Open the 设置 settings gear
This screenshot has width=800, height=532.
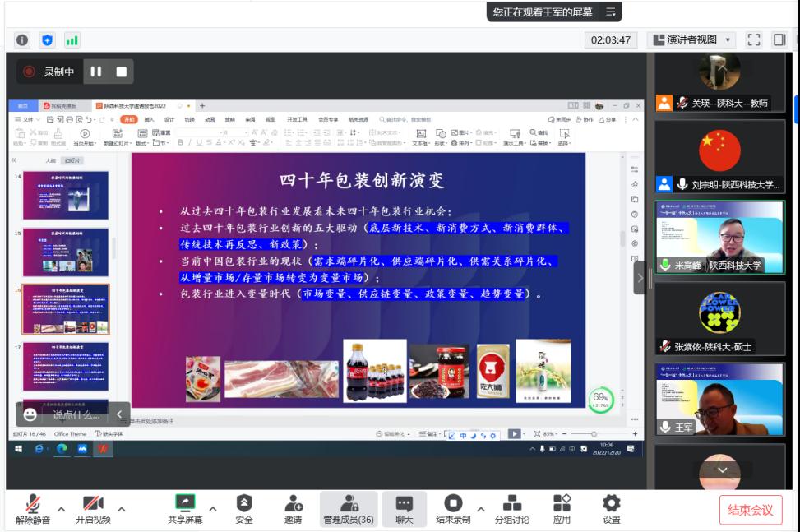611,509
